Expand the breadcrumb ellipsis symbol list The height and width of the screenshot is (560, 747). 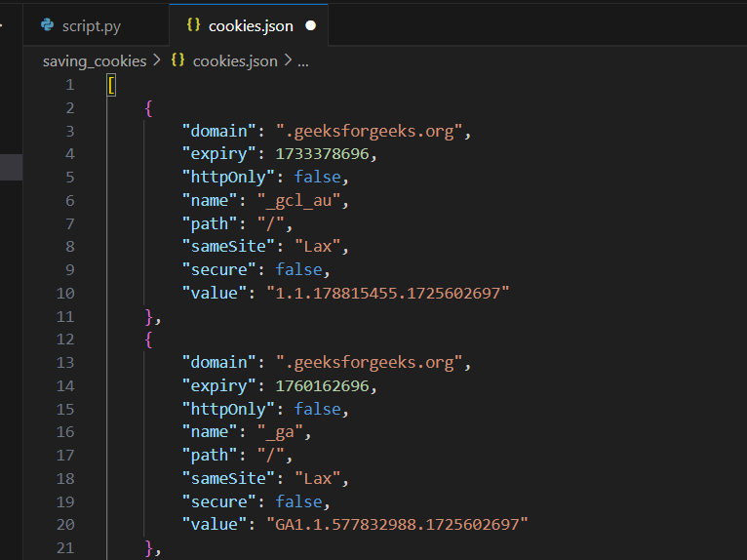[x=303, y=62]
